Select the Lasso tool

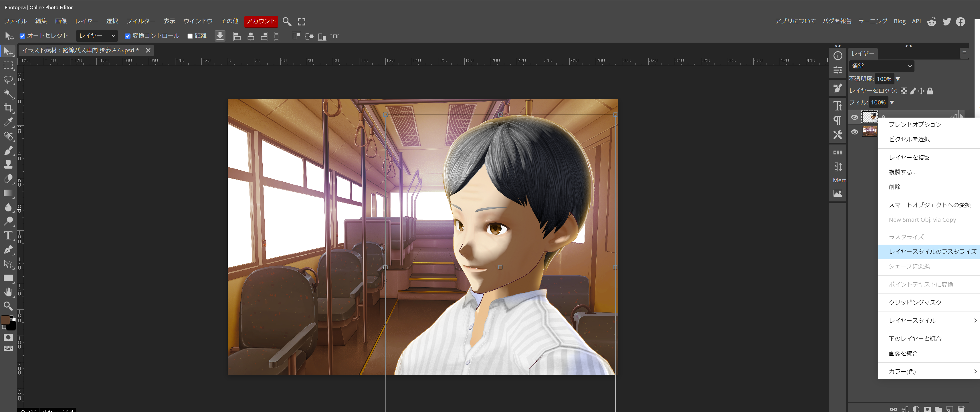8,80
